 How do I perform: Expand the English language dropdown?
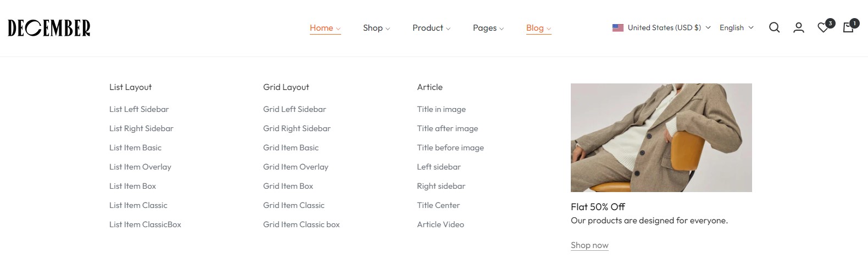coord(736,27)
